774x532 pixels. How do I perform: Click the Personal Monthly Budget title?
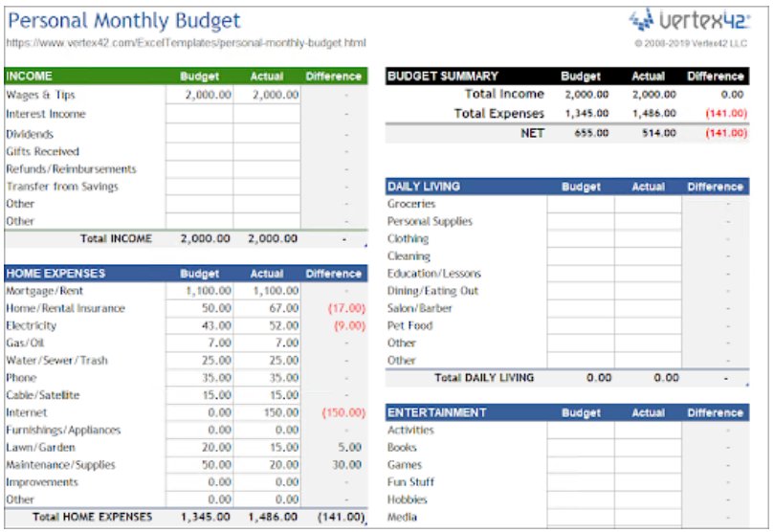click(x=124, y=20)
